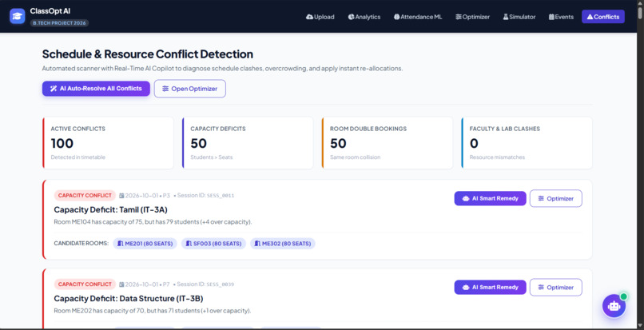Click the CANDIDATE ROOMS label
644x330 pixels.
[81, 243]
